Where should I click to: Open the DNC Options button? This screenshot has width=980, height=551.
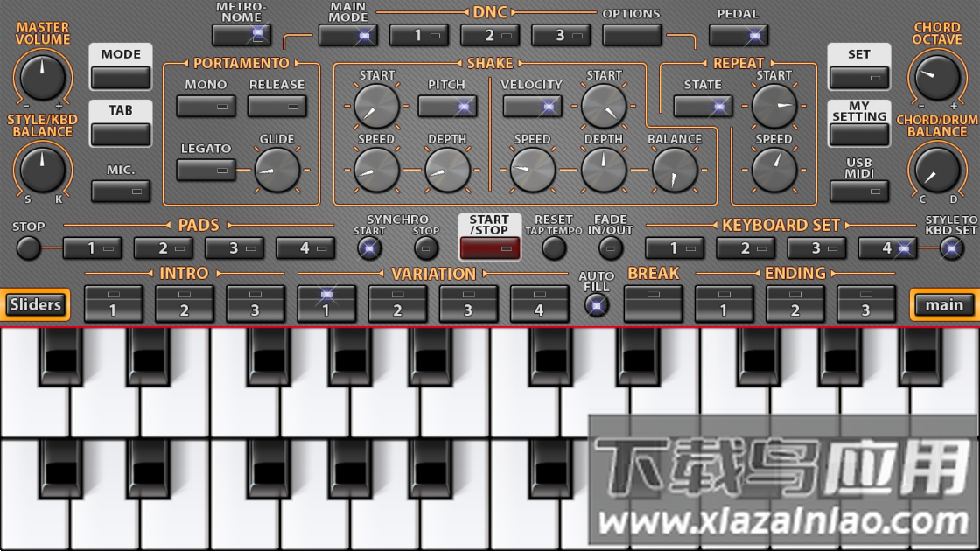click(x=632, y=35)
